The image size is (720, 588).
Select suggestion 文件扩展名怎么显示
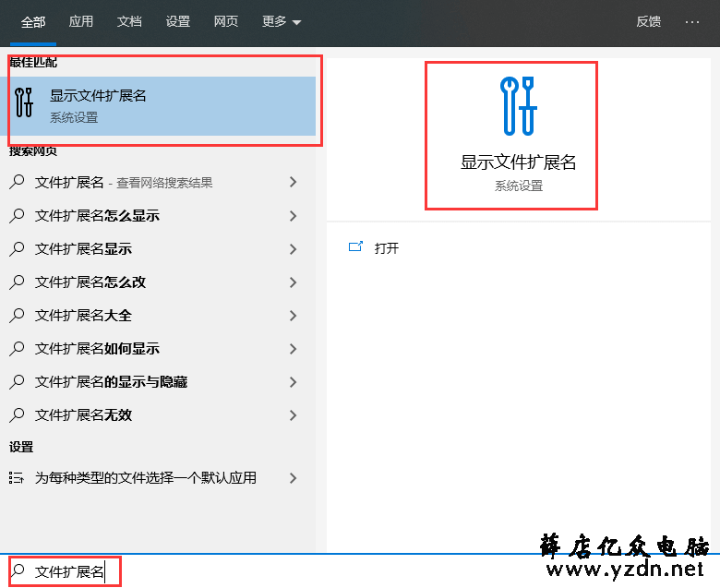pos(158,216)
